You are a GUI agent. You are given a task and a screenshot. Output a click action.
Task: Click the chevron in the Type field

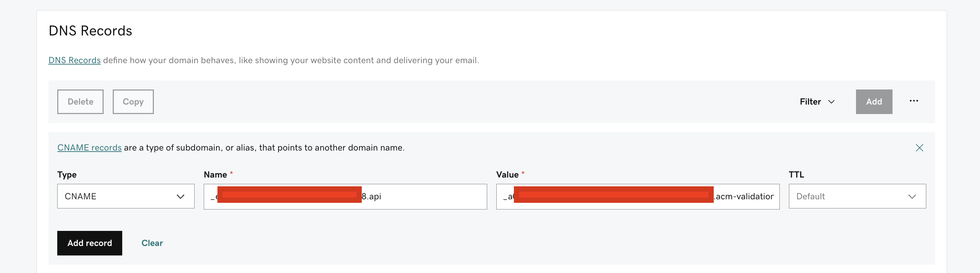coord(180,197)
